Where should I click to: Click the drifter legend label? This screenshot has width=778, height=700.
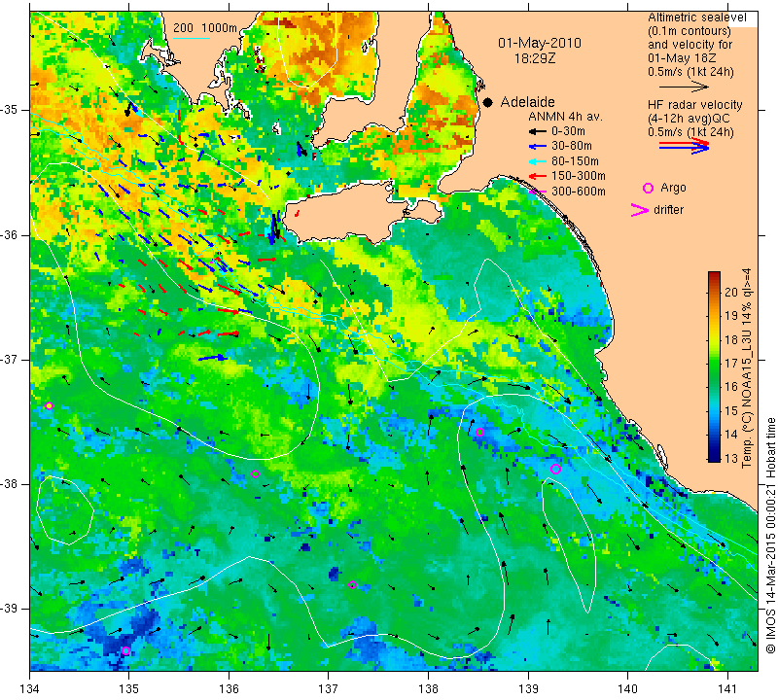tap(668, 210)
